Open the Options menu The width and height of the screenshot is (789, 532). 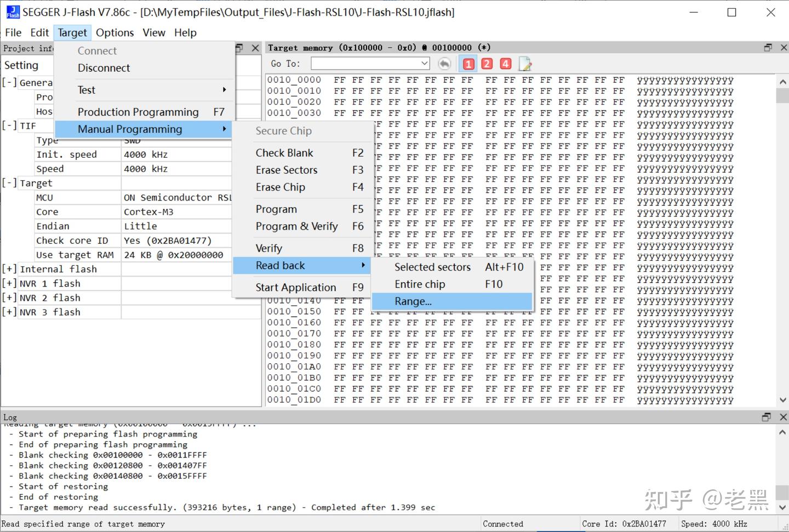click(x=115, y=32)
